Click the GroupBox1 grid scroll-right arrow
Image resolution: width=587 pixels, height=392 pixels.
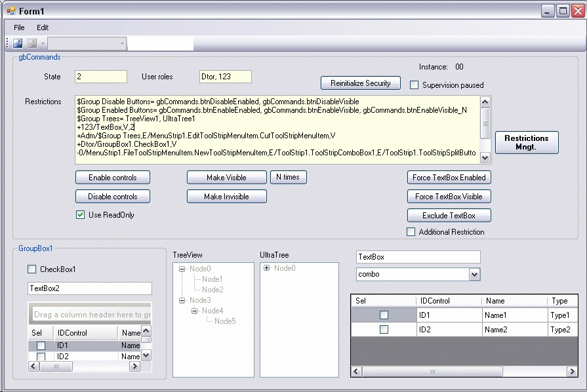point(134,366)
